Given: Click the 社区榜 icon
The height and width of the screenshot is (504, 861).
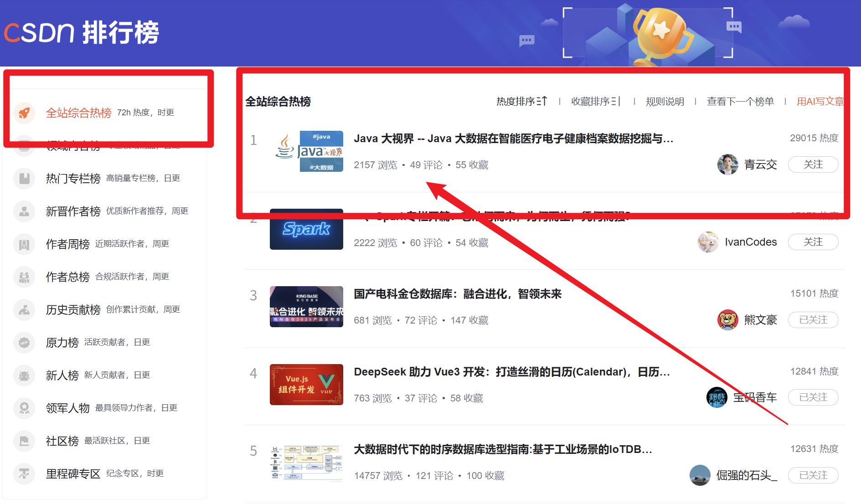Looking at the screenshot, I should tap(24, 441).
